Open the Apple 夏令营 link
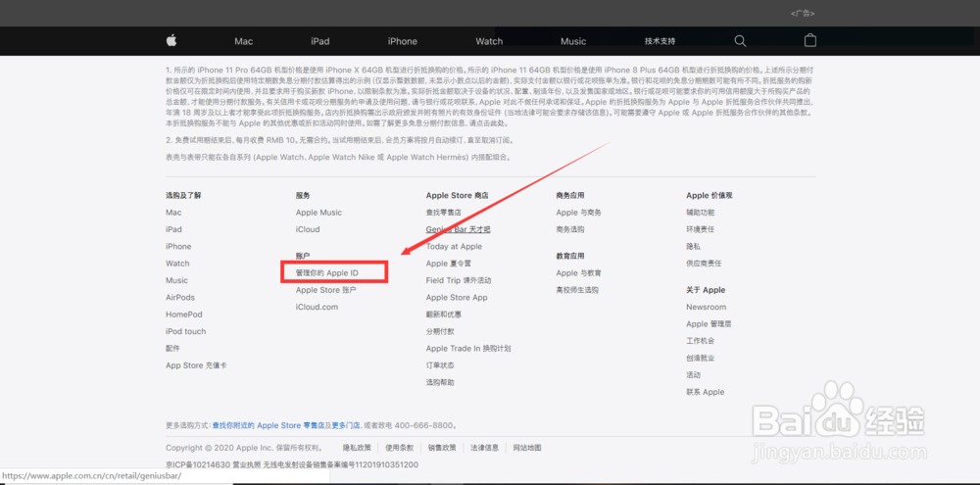Image resolution: width=980 pixels, height=485 pixels. (448, 264)
